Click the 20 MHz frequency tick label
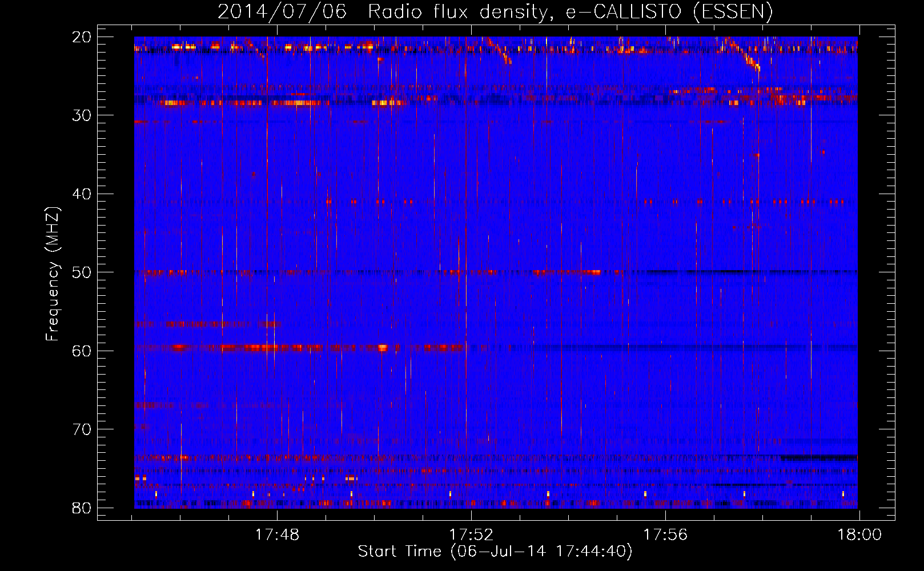 (82, 37)
